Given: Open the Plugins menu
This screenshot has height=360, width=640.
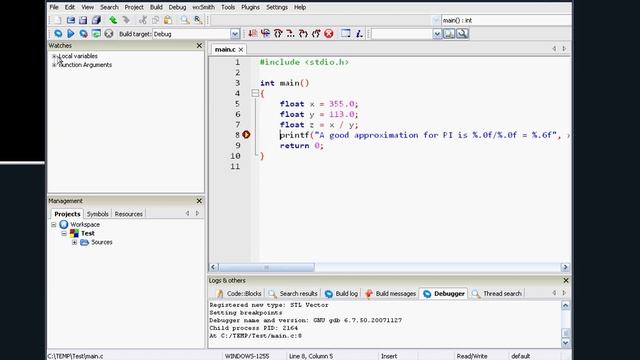Looking at the screenshot, I should tap(250, 7).
